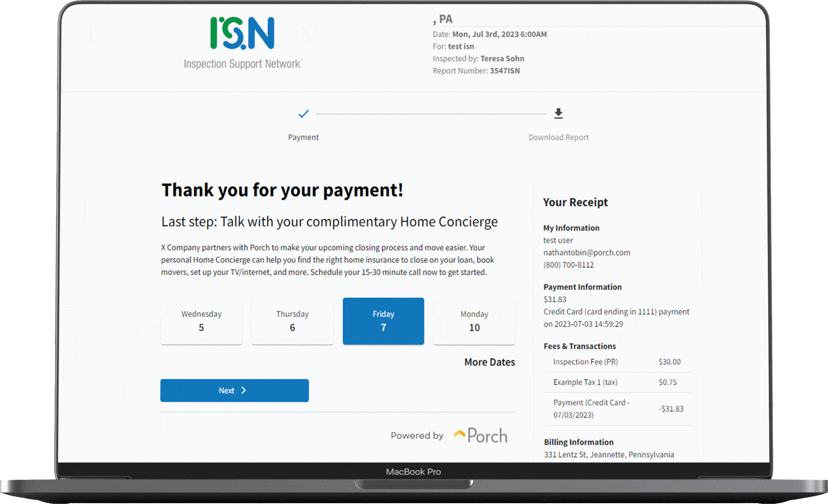
Task: Click the Download Report arrow icon
Action: click(558, 114)
